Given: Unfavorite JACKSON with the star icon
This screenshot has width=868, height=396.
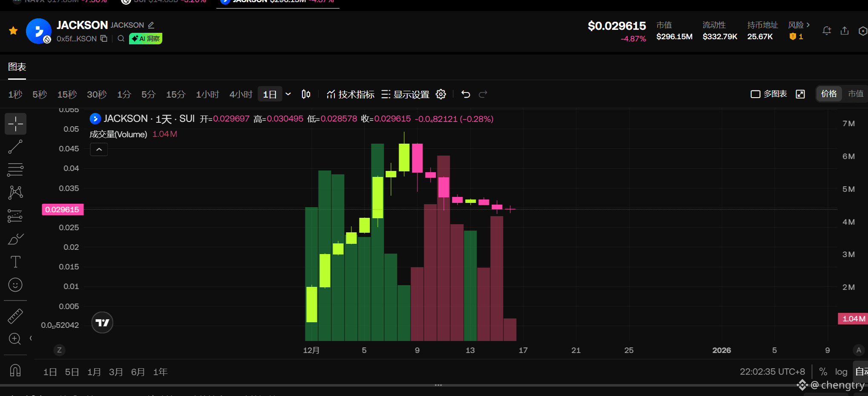Looking at the screenshot, I should click(x=13, y=31).
